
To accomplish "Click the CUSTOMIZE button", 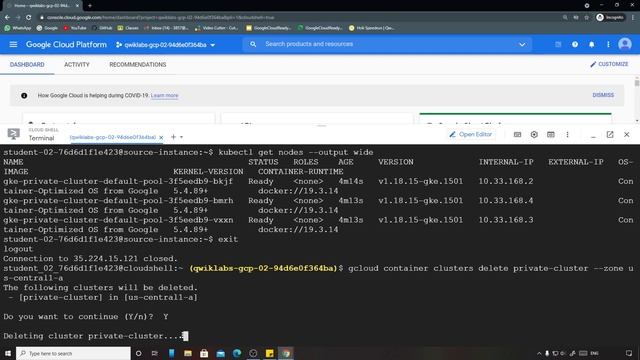I will click(609, 64).
